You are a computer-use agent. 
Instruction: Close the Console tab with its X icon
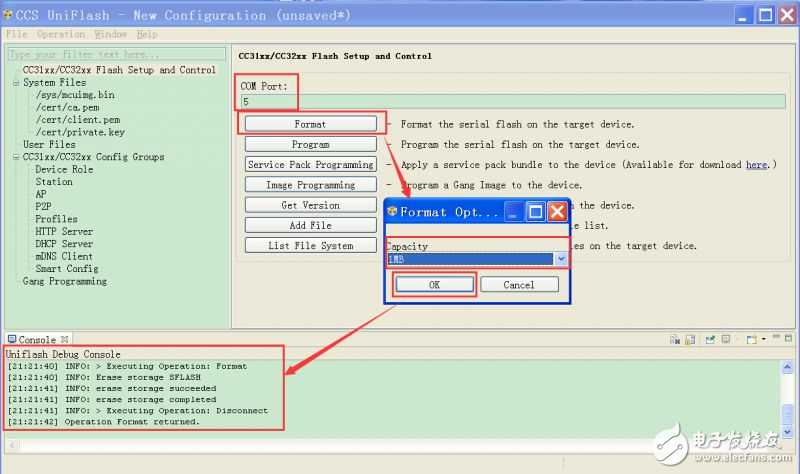(x=64, y=339)
